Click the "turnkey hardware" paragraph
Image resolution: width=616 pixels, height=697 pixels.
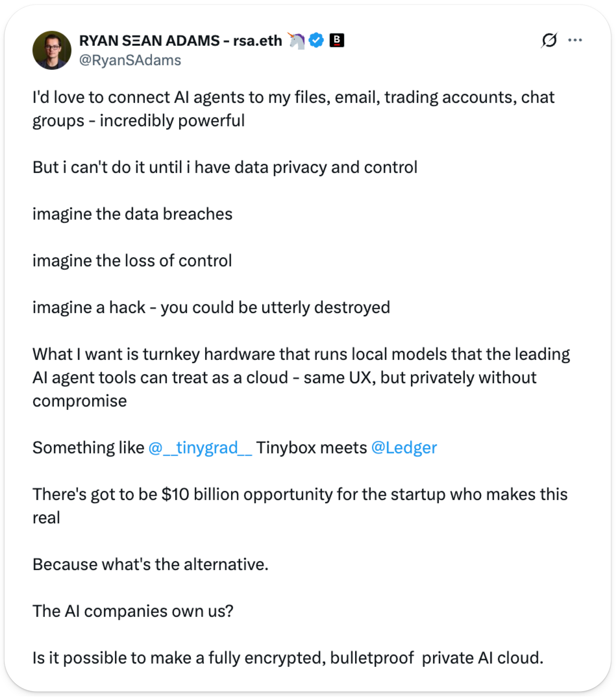[x=301, y=377]
